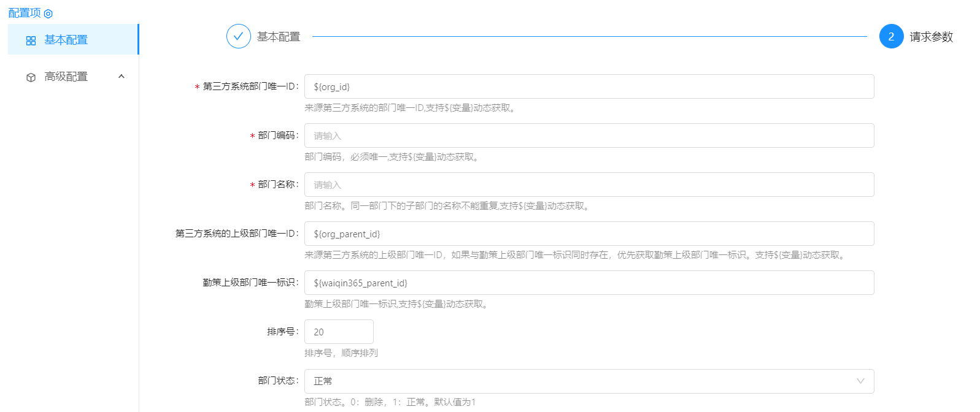Click the blue step 2 circle
Image resolution: width=980 pixels, height=412 pixels.
[x=891, y=36]
